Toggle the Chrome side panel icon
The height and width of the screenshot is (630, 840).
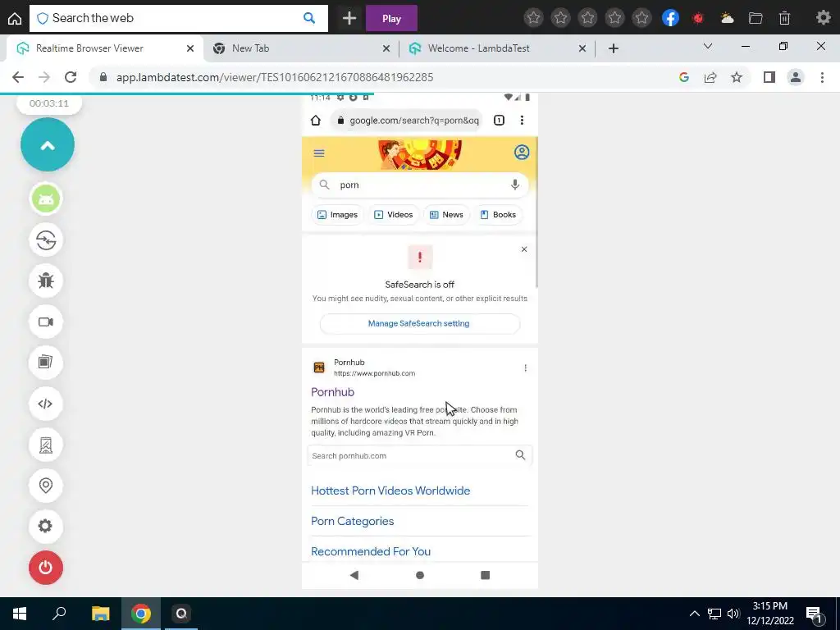coord(769,77)
